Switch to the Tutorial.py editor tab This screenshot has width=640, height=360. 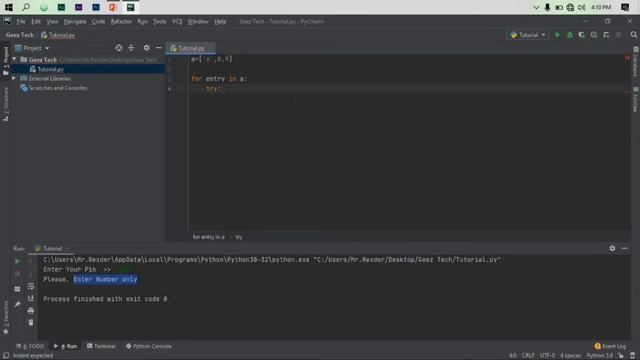191,49
